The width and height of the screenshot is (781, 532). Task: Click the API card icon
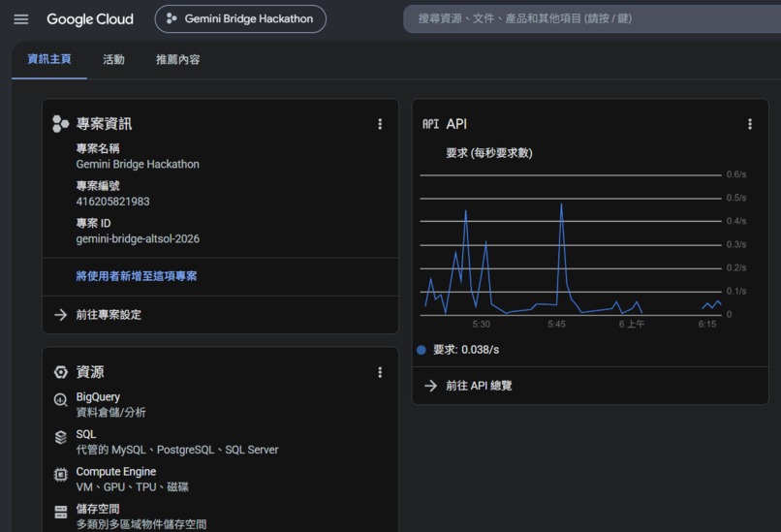coord(431,124)
